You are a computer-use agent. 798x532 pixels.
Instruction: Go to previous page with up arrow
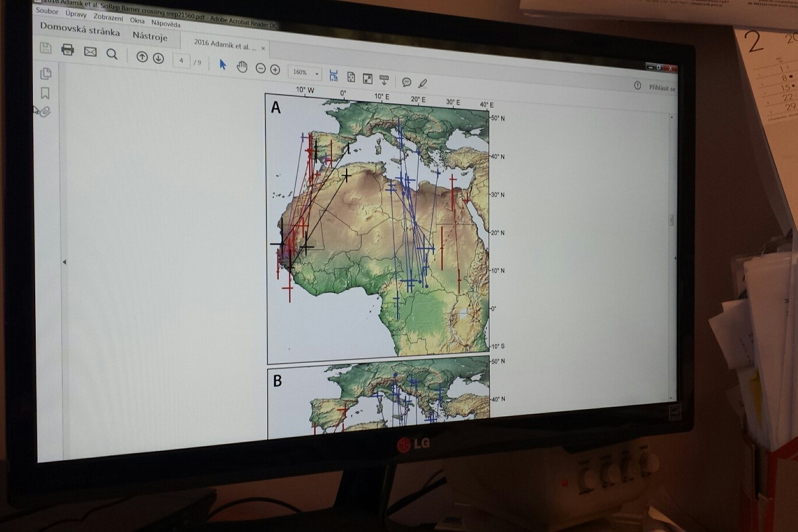142,57
